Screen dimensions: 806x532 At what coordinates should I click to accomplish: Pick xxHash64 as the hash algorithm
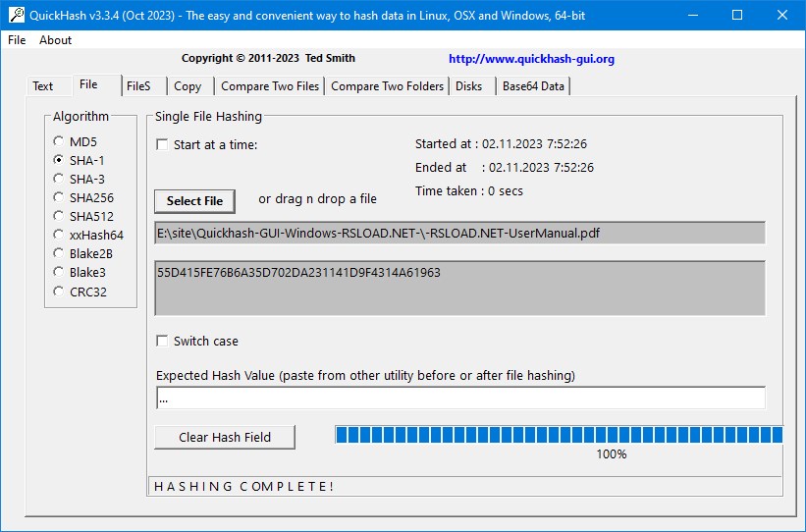click(x=59, y=236)
